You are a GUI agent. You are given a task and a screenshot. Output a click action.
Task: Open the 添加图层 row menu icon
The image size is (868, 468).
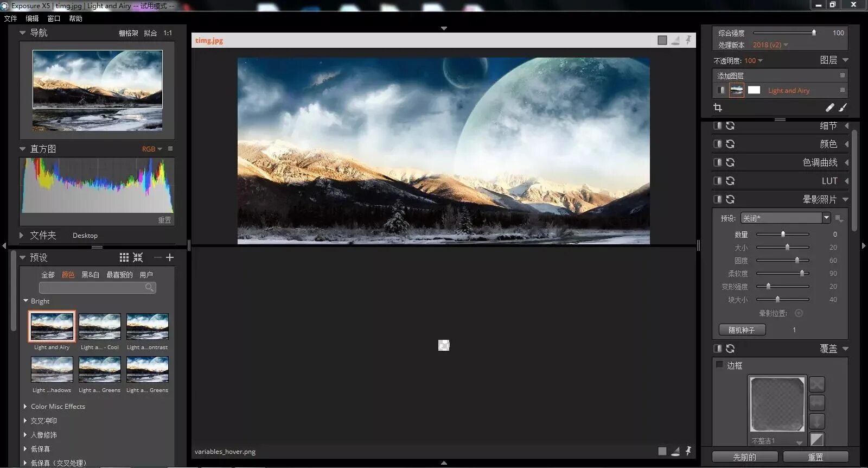point(843,75)
